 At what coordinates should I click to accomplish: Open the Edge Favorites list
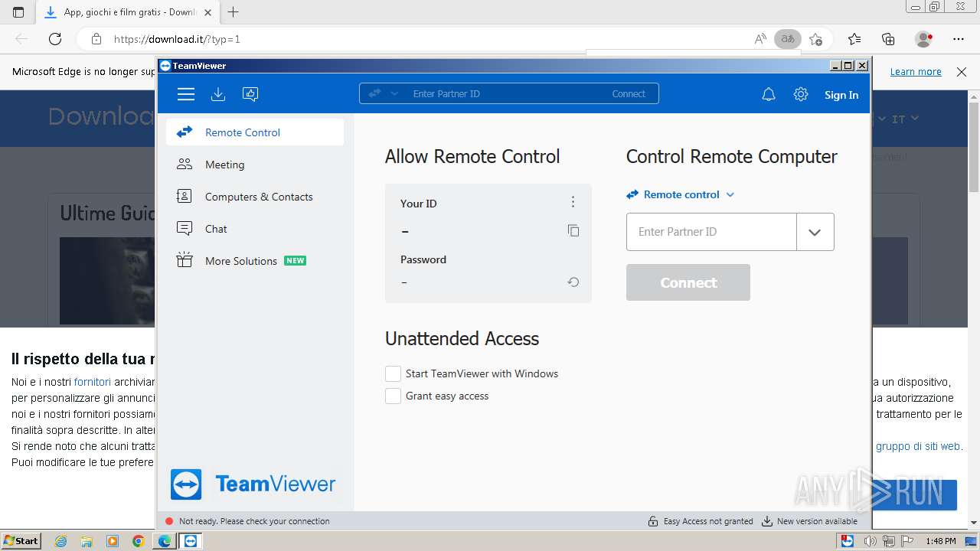click(854, 39)
